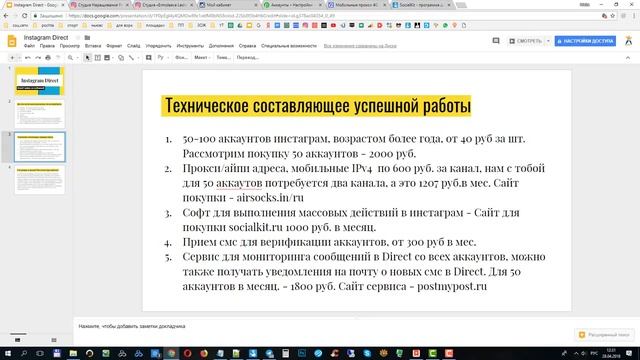Click the blue НАСТРОЙКИ ДОСТУПА button
The width and height of the screenshot is (640, 360).
(585, 41)
